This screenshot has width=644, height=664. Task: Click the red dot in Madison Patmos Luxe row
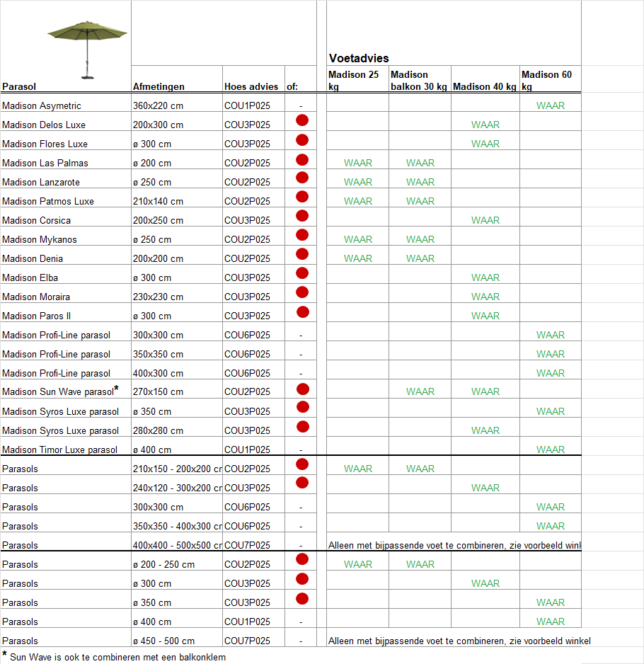coord(302,197)
